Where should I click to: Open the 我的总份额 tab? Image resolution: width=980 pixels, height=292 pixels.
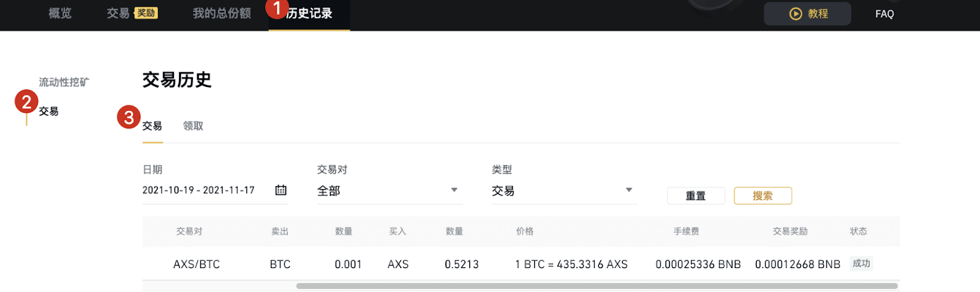[222, 13]
